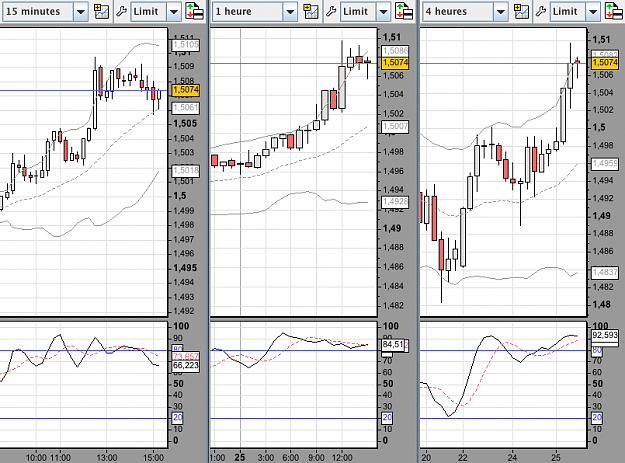Select yellow 1,5074 price label on 1 heure chart
Viewport: 625px width, 463px height.
tap(395, 63)
